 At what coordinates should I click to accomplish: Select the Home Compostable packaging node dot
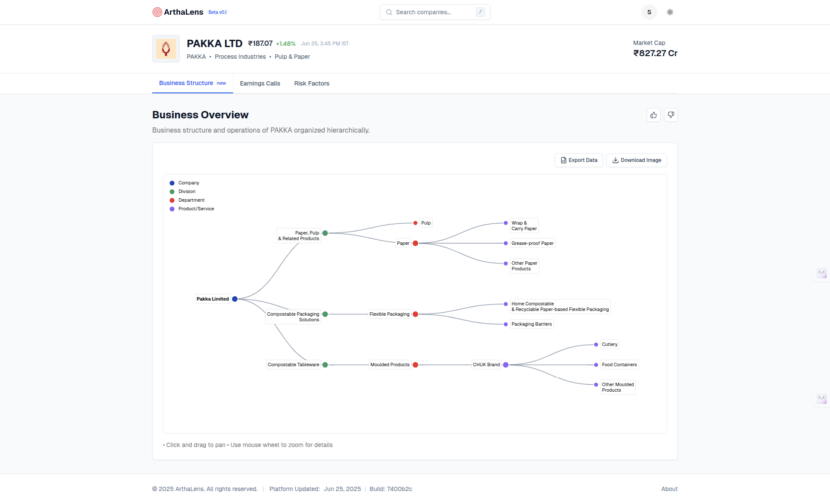[x=506, y=304]
